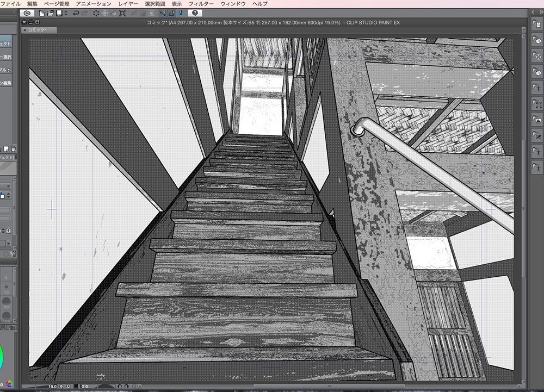Enable snap to ruler on the command bar
Image resolution: width=544 pixels, height=392 pixels.
point(163,14)
